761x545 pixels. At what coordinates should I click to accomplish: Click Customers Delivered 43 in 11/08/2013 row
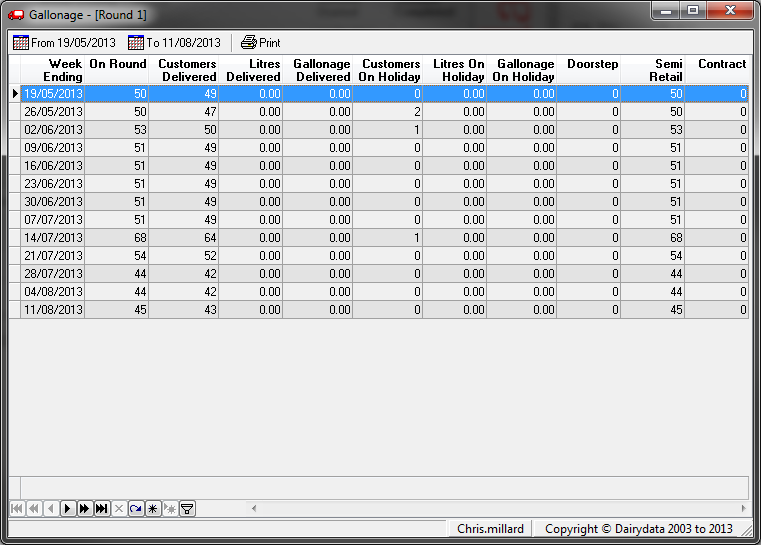coord(184,309)
